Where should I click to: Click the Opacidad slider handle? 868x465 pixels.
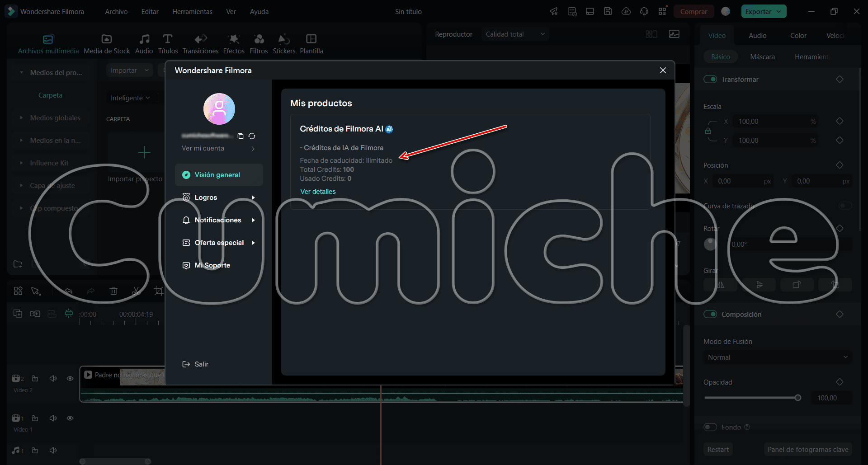798,398
